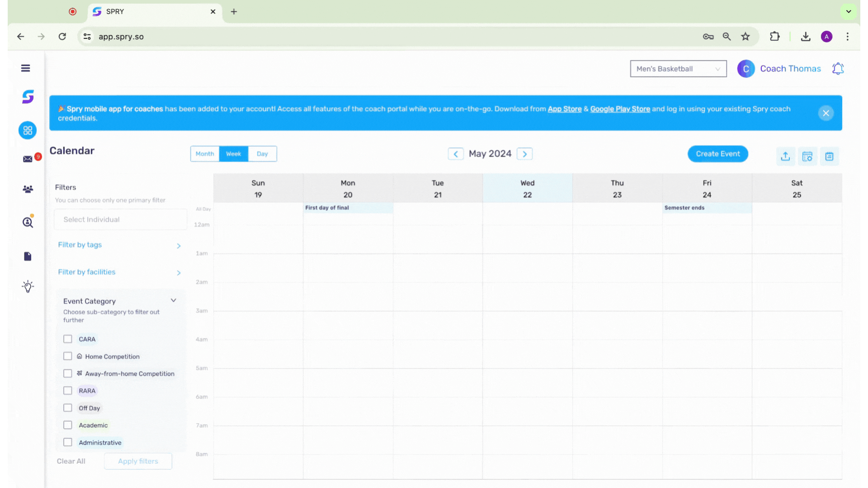The width and height of the screenshot is (868, 488).
Task: Go to the next week arrow
Action: (x=524, y=154)
